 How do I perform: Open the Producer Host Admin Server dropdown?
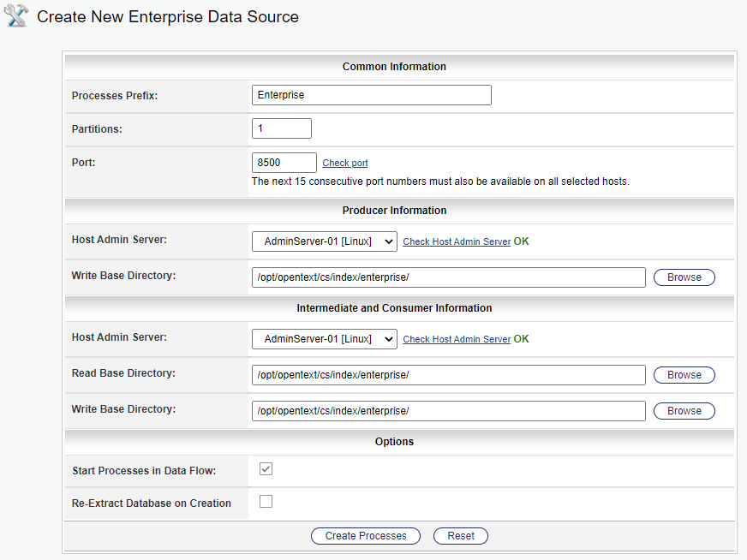pyautogui.click(x=325, y=241)
